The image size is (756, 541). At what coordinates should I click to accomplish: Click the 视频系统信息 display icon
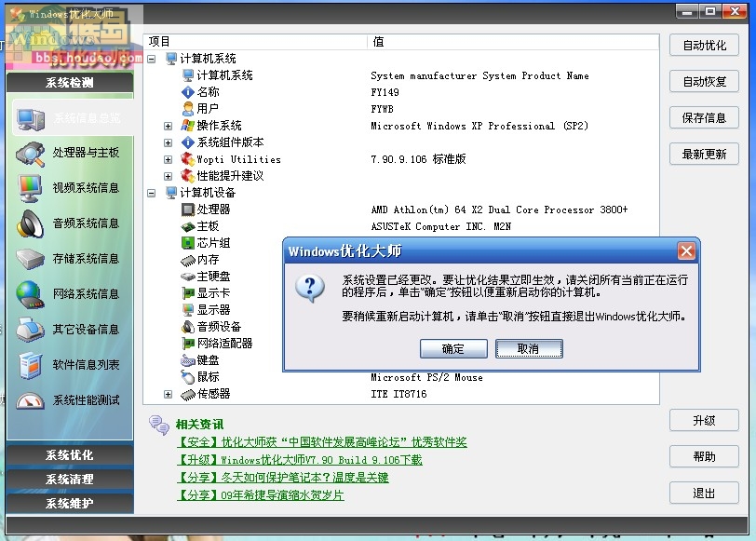tap(30, 188)
